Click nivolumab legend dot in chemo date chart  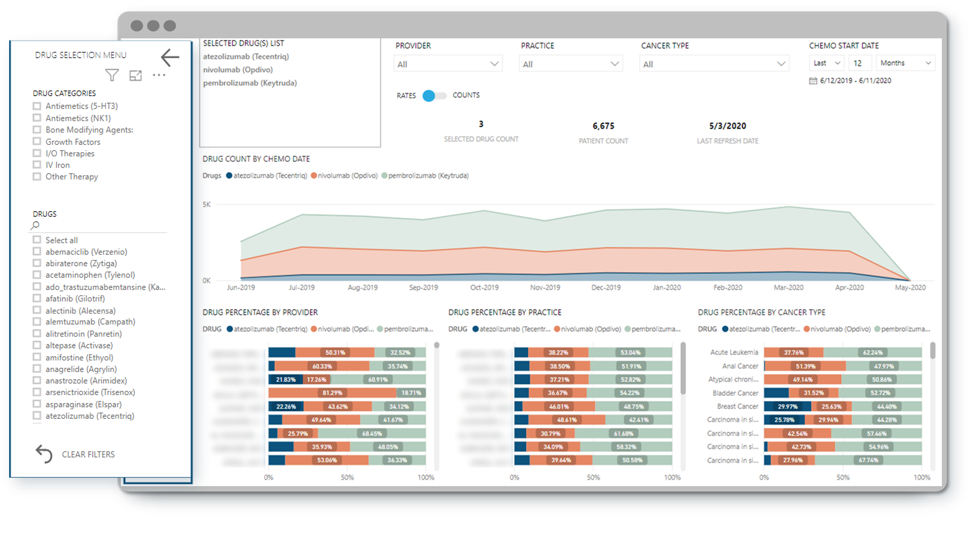pyautogui.click(x=314, y=175)
